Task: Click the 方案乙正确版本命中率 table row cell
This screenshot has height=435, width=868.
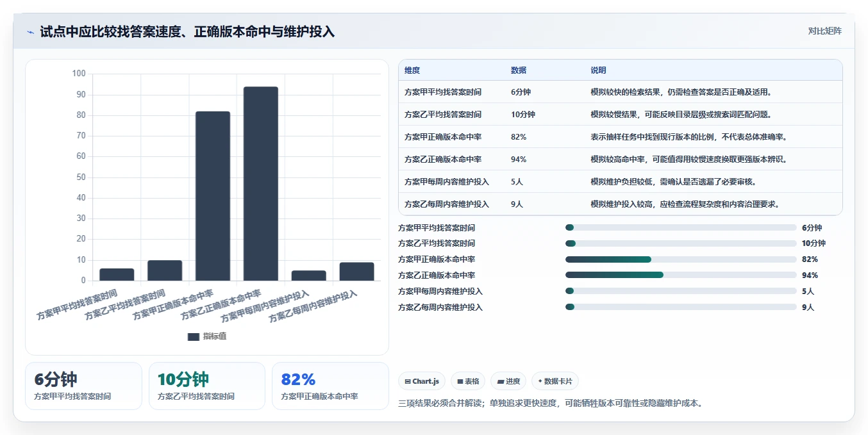Action: (x=443, y=160)
